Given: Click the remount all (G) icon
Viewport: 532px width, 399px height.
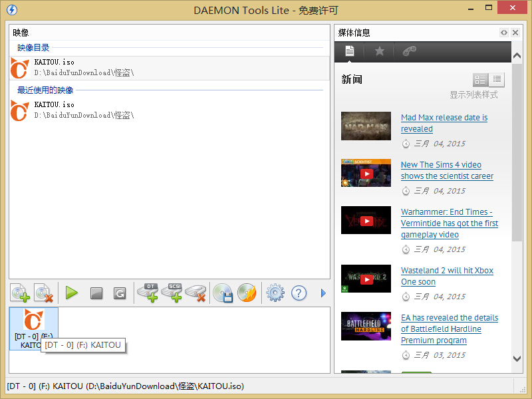Looking at the screenshot, I should [120, 293].
